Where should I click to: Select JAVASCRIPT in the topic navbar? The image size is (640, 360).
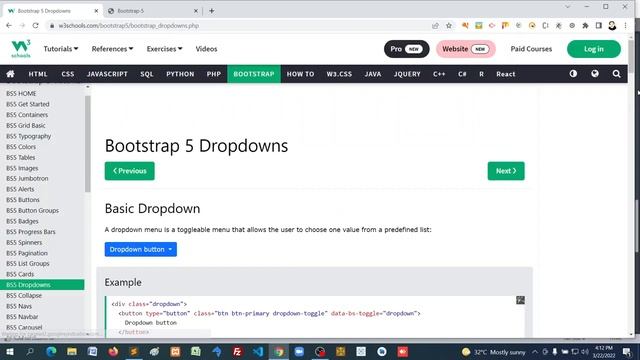107,74
